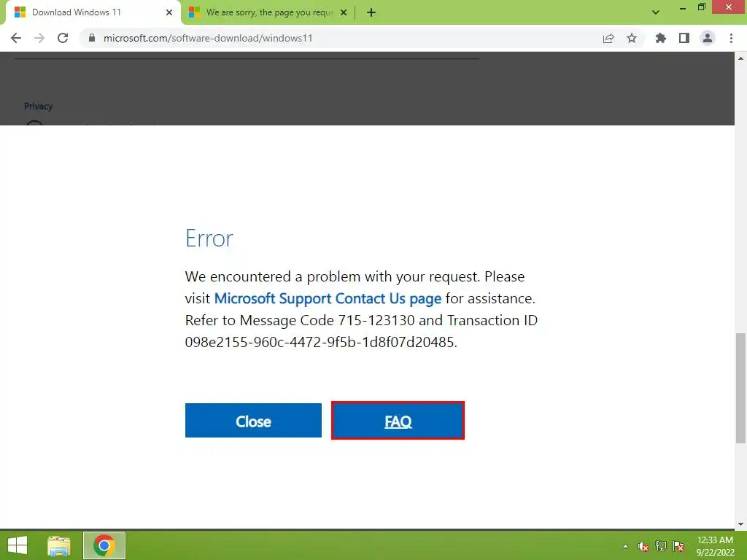Share this page icon in address bar
The width and height of the screenshot is (747, 560).
[x=608, y=38]
